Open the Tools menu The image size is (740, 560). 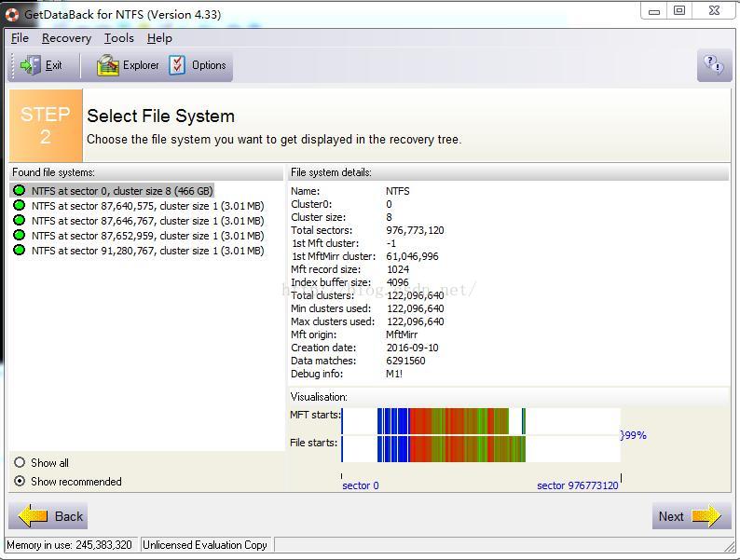(x=119, y=38)
